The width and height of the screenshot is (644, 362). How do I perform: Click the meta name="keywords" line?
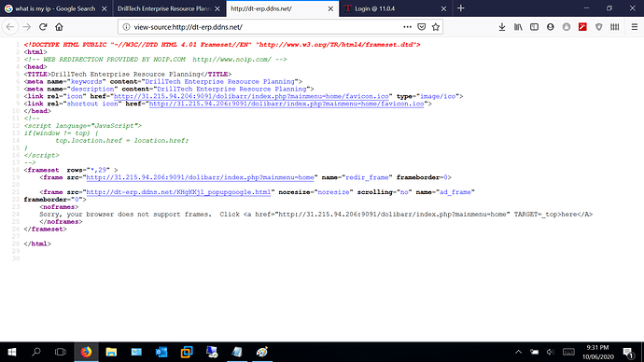tap(163, 82)
